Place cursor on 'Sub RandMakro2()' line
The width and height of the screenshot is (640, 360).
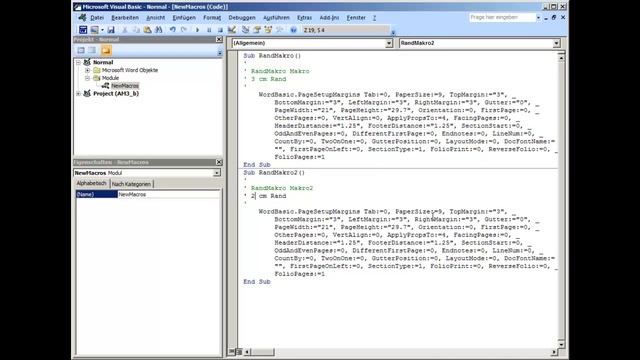274,173
